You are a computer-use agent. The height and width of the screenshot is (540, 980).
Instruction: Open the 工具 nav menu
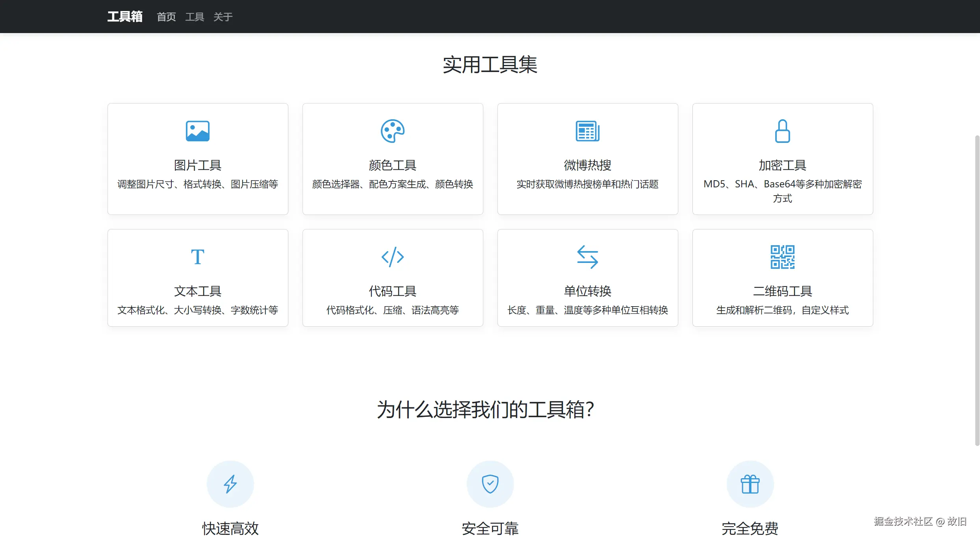195,17
